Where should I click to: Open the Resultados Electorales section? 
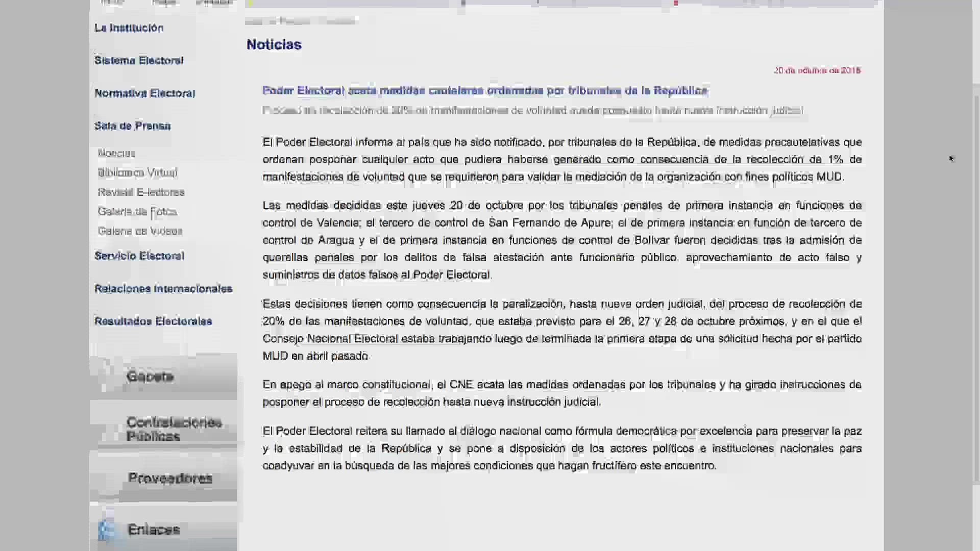tap(153, 321)
